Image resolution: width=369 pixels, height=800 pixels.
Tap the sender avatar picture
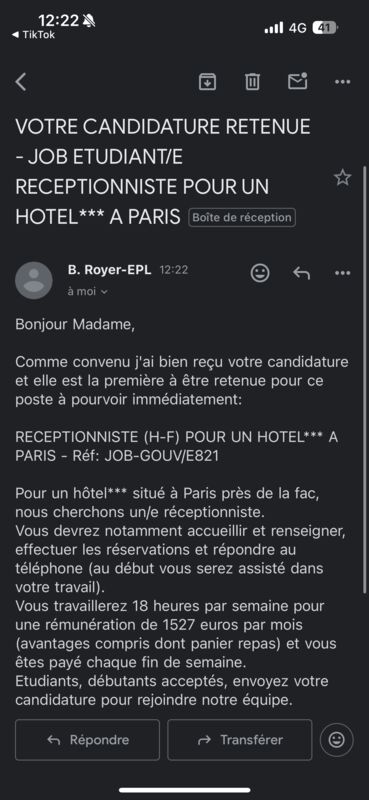pos(34,280)
